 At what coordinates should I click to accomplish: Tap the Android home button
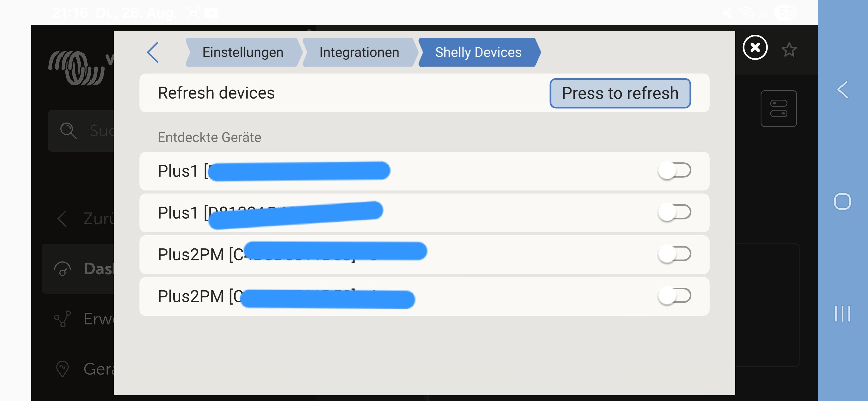(x=842, y=202)
